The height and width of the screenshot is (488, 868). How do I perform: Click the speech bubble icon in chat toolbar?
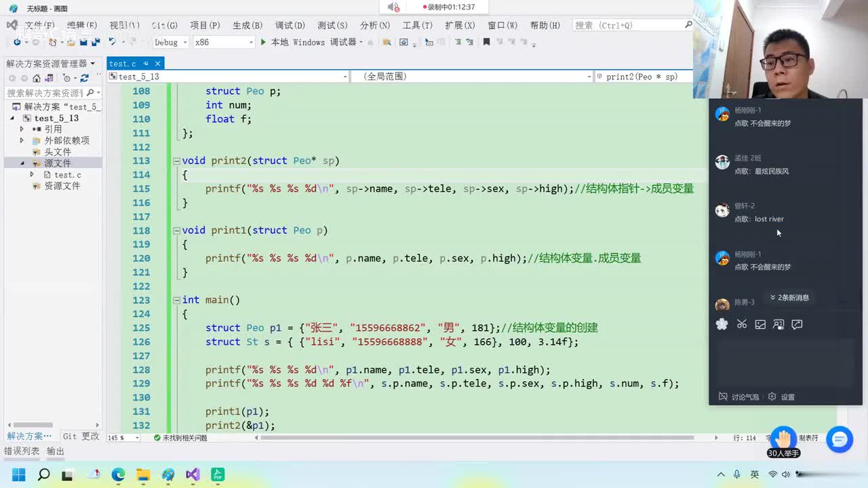click(x=797, y=325)
